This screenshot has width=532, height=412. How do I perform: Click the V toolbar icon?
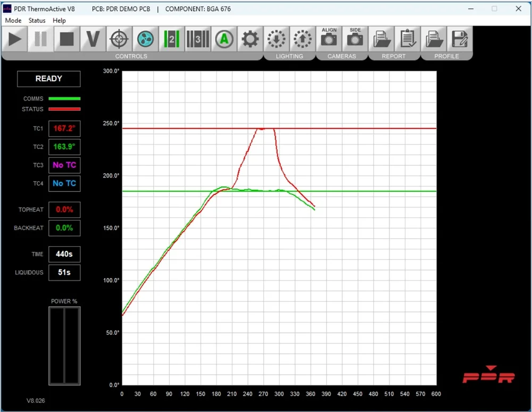click(x=93, y=39)
